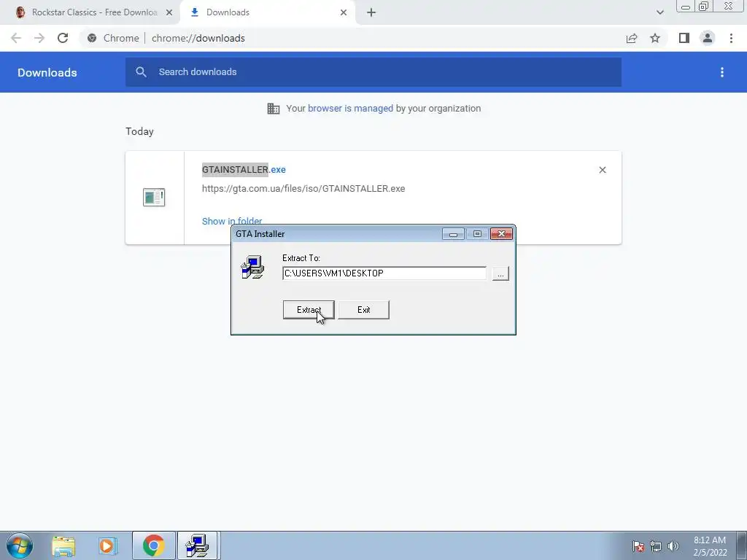
Task: Open 'browser is managed' link
Action: [x=350, y=108]
